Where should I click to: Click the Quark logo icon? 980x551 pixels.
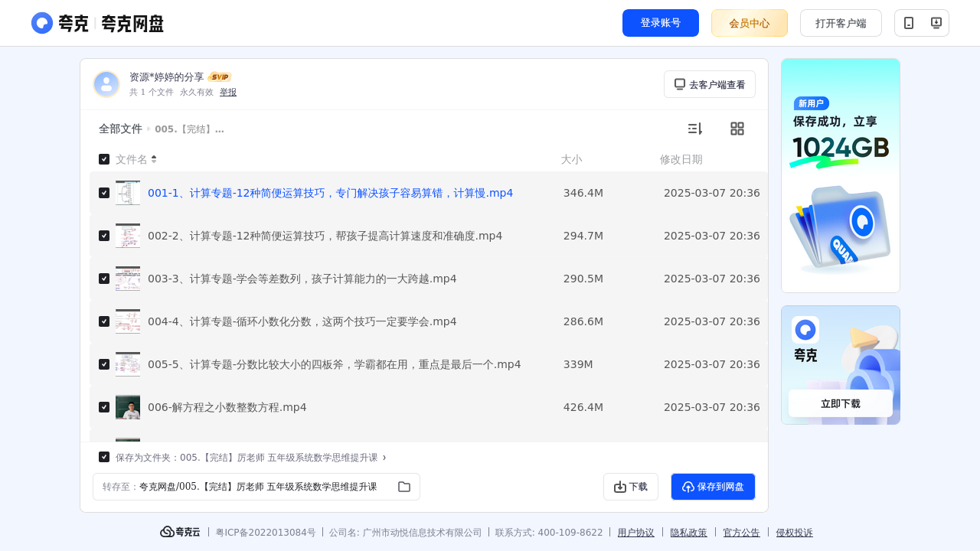point(42,23)
